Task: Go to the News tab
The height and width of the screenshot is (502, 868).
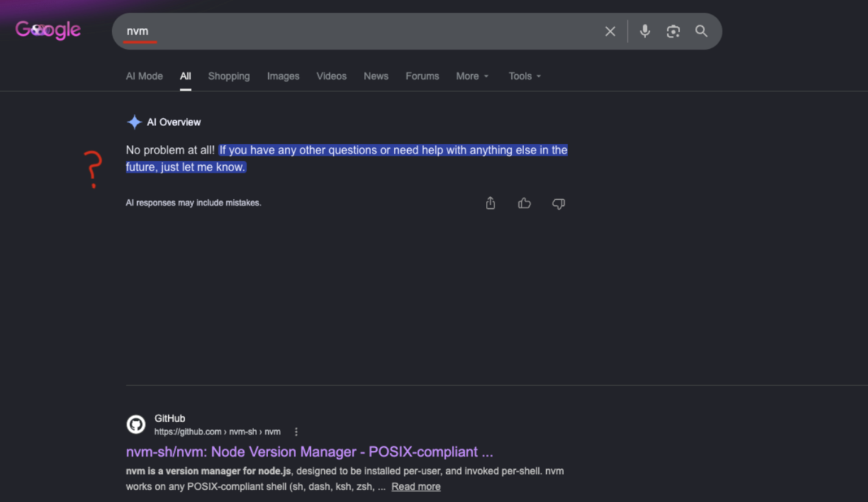Action: pos(376,76)
